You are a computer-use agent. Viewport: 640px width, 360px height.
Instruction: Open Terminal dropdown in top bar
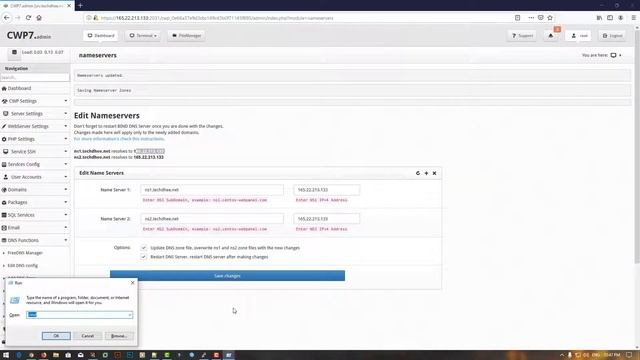[x=143, y=36]
